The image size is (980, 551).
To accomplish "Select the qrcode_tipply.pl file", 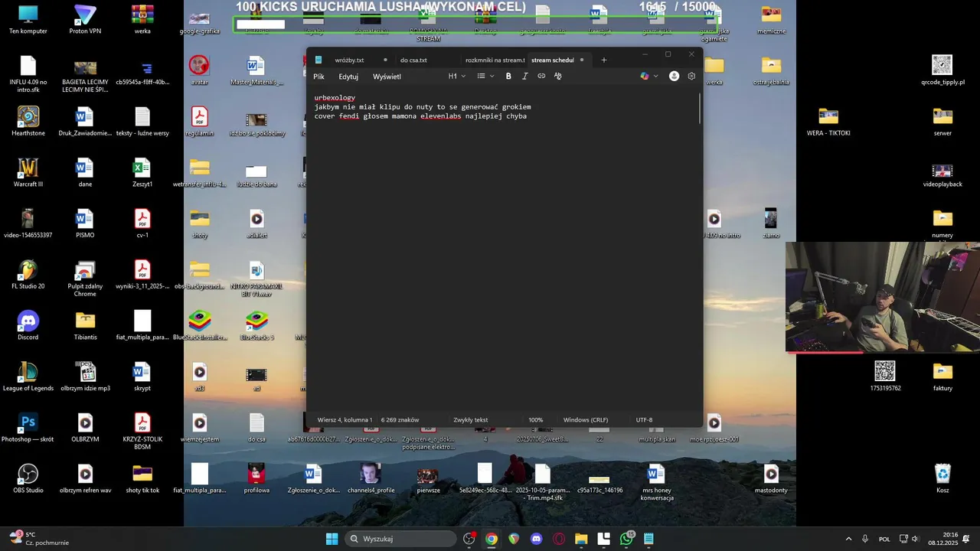I will [942, 70].
